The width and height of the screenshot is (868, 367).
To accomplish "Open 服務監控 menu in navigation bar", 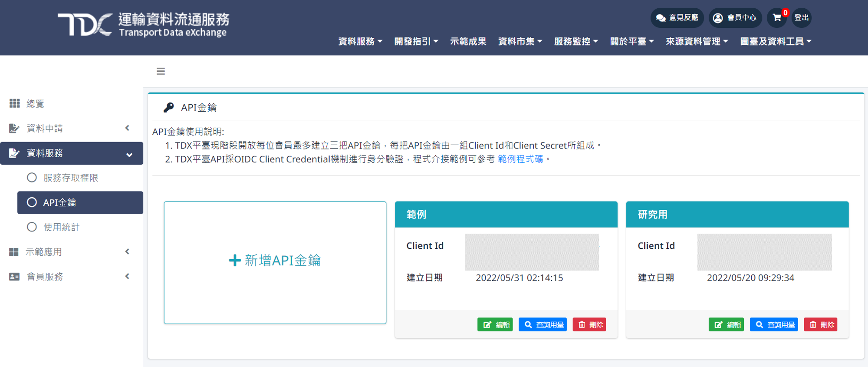I will (x=575, y=41).
